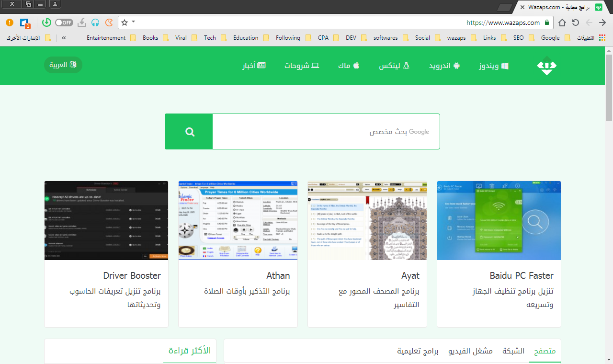
Task: Open the الإشارات الأخرى other bookmarks folder
Action: click(x=28, y=38)
